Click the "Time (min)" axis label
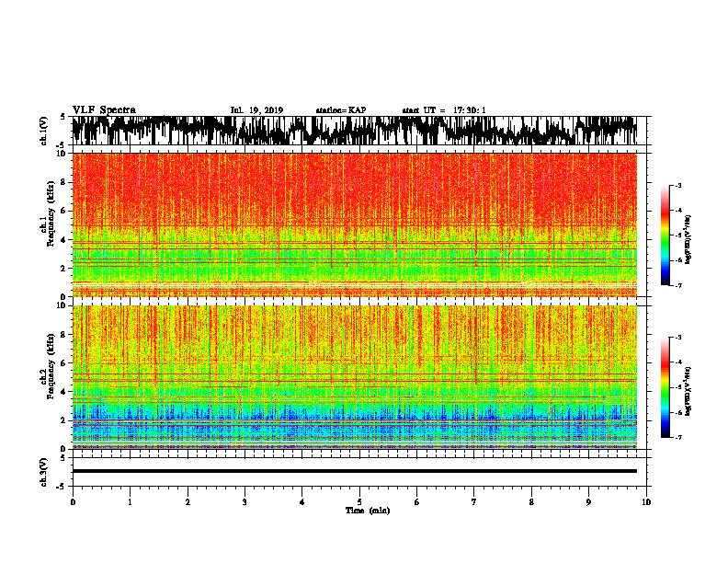This screenshot has width=728, height=563. (x=368, y=511)
